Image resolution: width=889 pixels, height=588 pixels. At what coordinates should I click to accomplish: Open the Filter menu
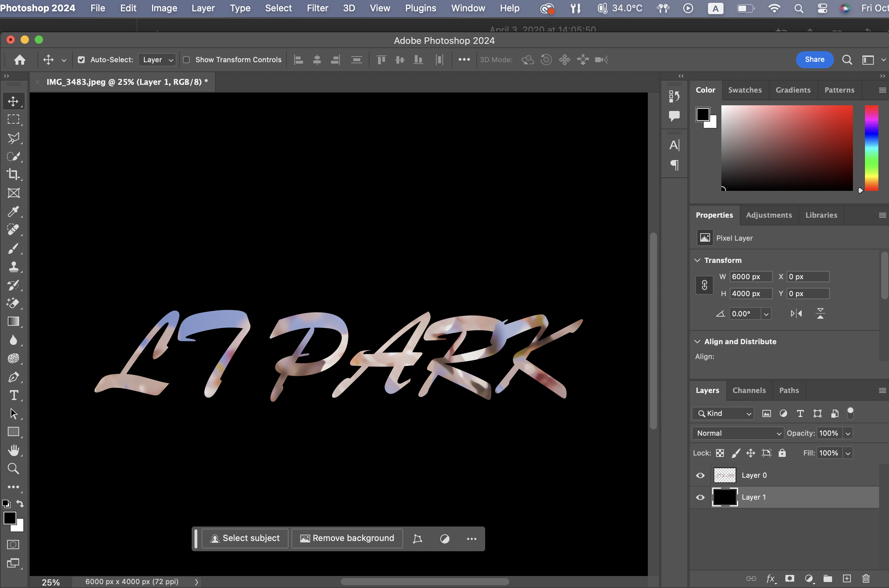317,8
